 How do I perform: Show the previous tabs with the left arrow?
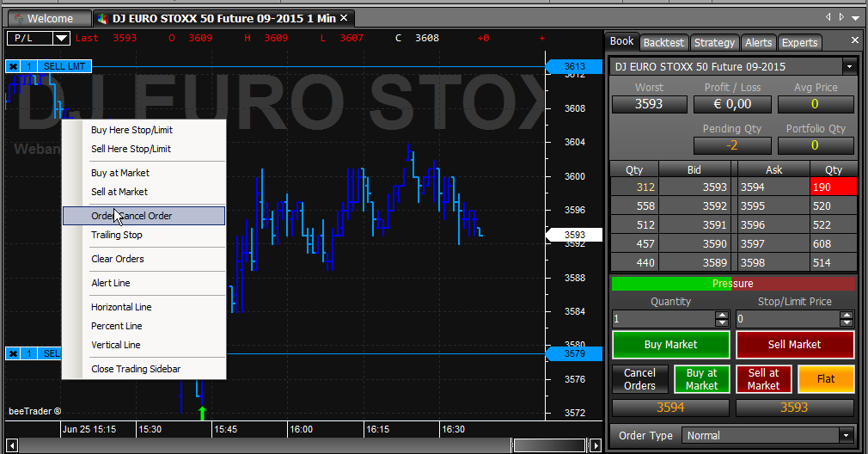[x=828, y=17]
